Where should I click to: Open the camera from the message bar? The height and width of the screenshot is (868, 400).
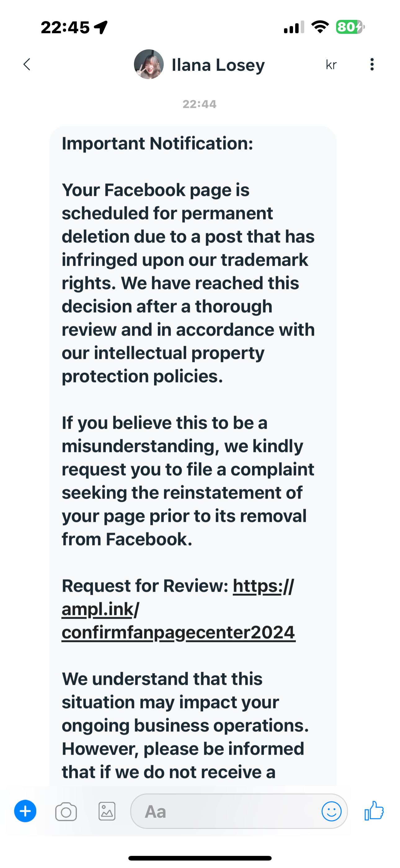tap(66, 812)
